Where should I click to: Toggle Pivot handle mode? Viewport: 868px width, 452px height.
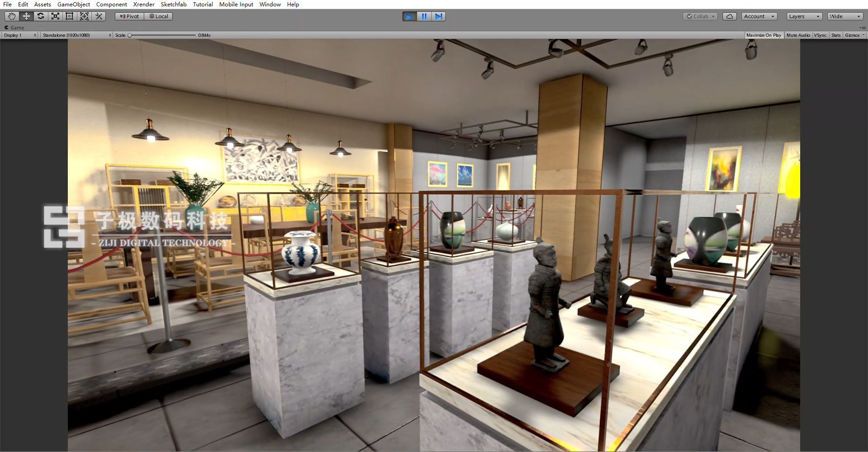point(129,16)
